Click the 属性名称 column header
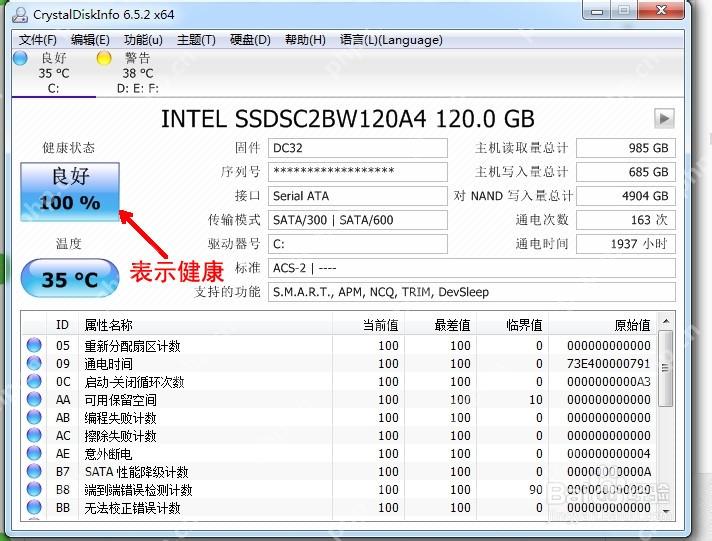Viewport: 712px width, 541px height. click(205, 325)
